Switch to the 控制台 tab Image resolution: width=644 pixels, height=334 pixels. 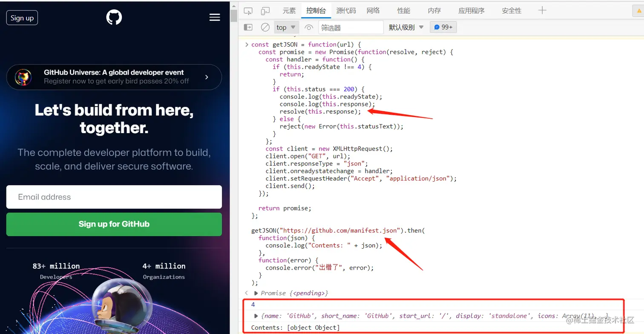point(316,11)
